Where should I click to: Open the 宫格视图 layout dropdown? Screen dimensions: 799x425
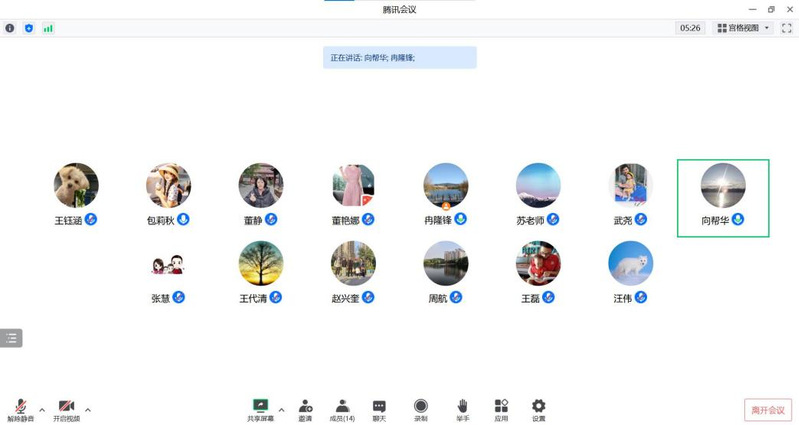coord(743,28)
